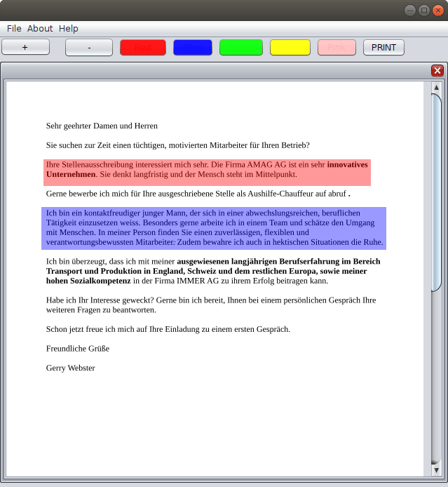The width and height of the screenshot is (448, 487).
Task: Maximize the application window
Action: [x=424, y=11]
